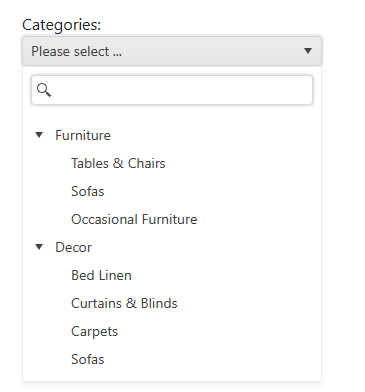Toggle the black triangle beside Decor
365x392 pixels.
39,247
